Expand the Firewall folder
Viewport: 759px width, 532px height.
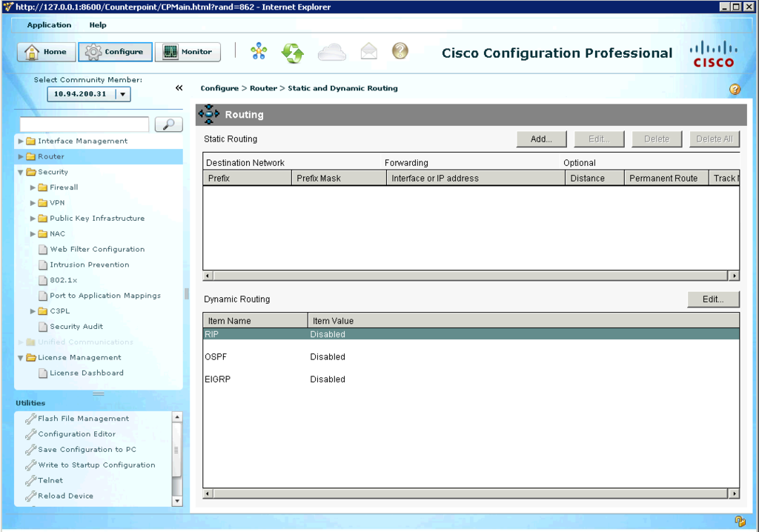click(x=33, y=187)
